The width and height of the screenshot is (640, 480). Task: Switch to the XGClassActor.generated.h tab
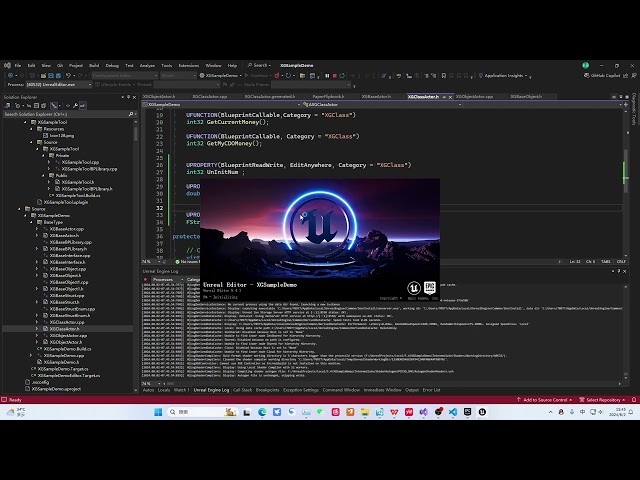(269, 97)
